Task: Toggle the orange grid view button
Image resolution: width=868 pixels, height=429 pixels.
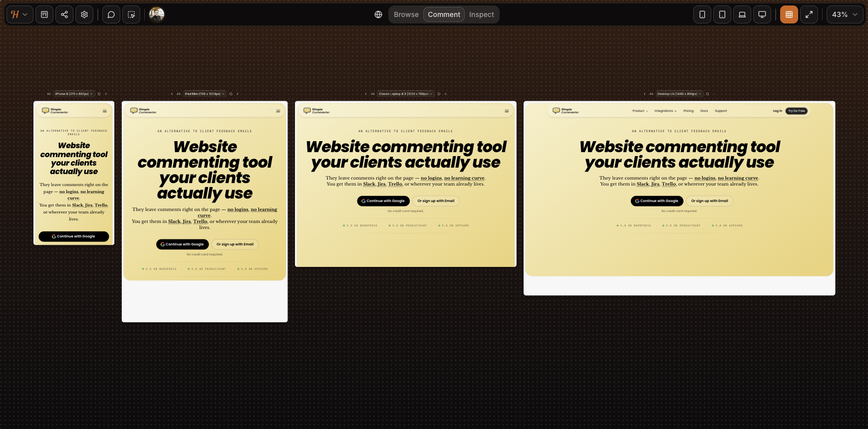Action: pos(789,14)
